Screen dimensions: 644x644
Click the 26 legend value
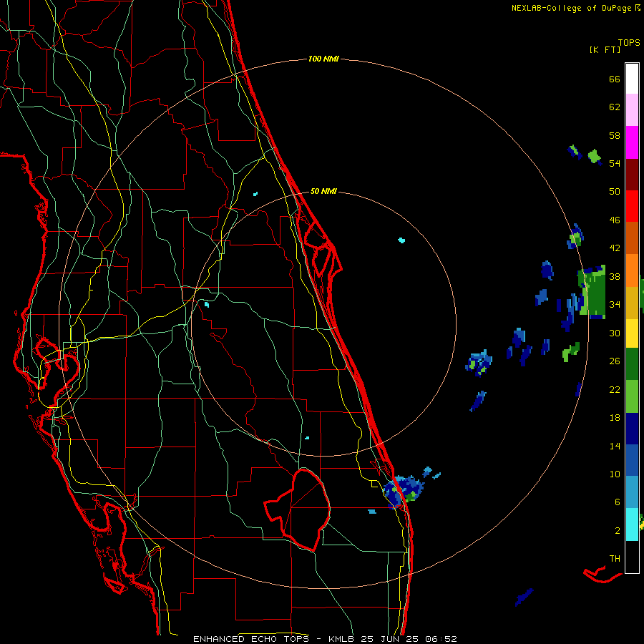[615, 361]
